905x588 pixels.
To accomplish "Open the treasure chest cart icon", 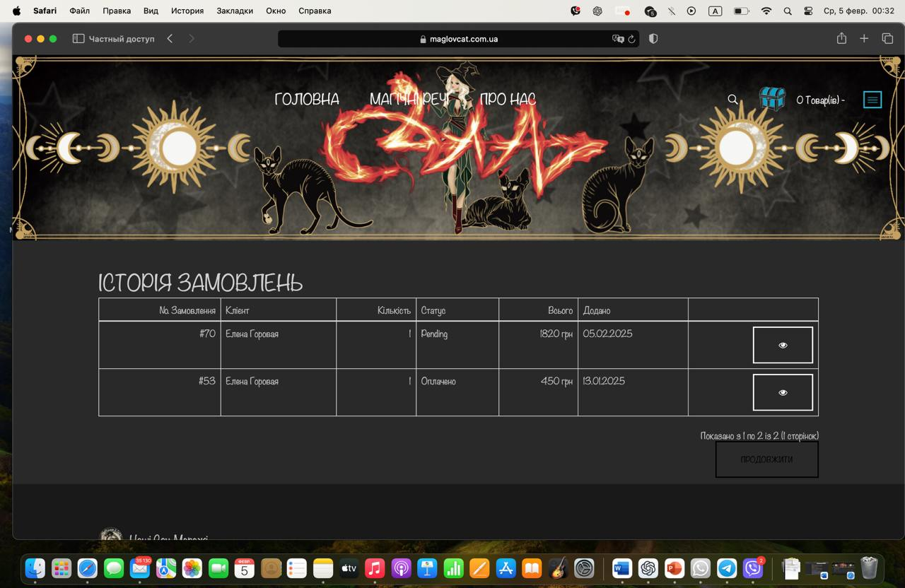I will point(772,99).
